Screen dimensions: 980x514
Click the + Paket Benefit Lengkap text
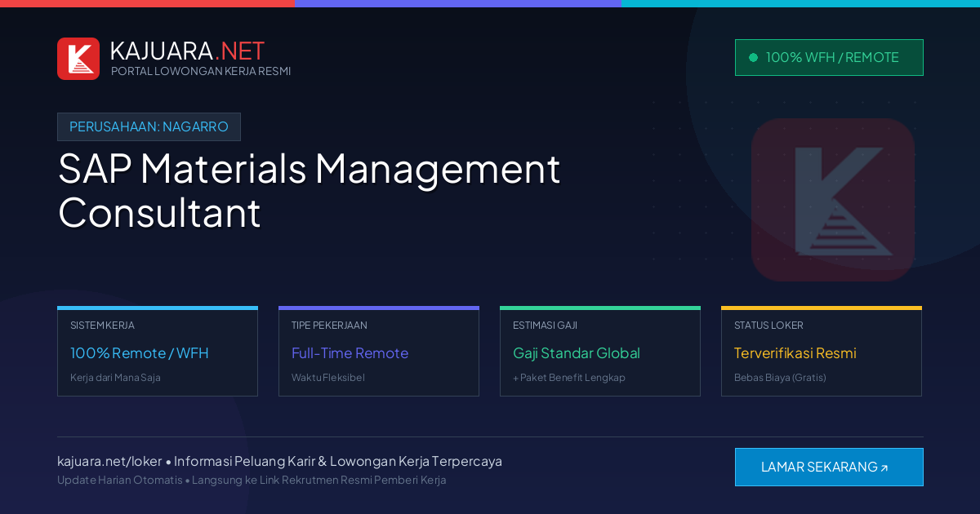pyautogui.click(x=569, y=378)
